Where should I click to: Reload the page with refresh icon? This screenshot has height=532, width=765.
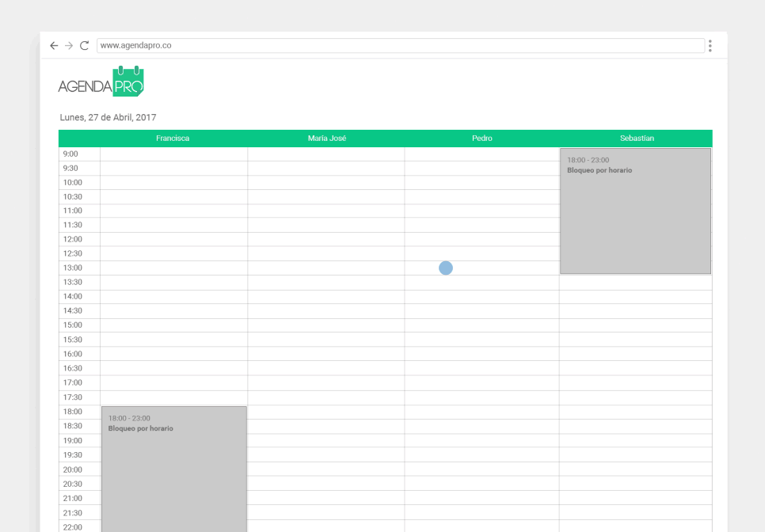[x=85, y=45]
